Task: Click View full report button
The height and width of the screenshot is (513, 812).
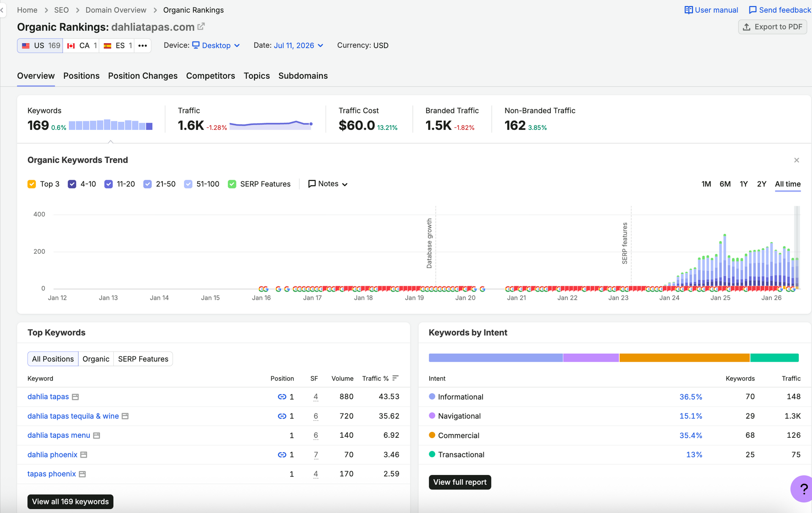Action: (460, 482)
